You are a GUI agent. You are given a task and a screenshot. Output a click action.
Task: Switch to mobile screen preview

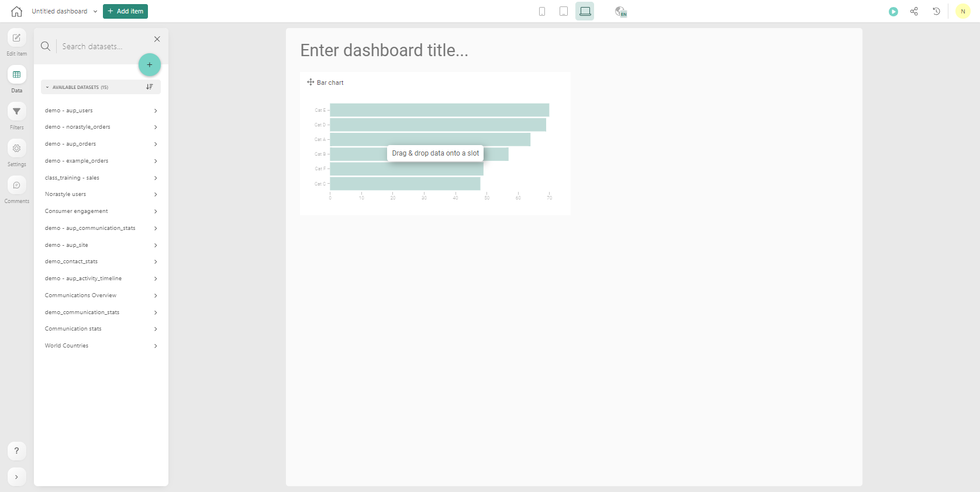coord(542,11)
